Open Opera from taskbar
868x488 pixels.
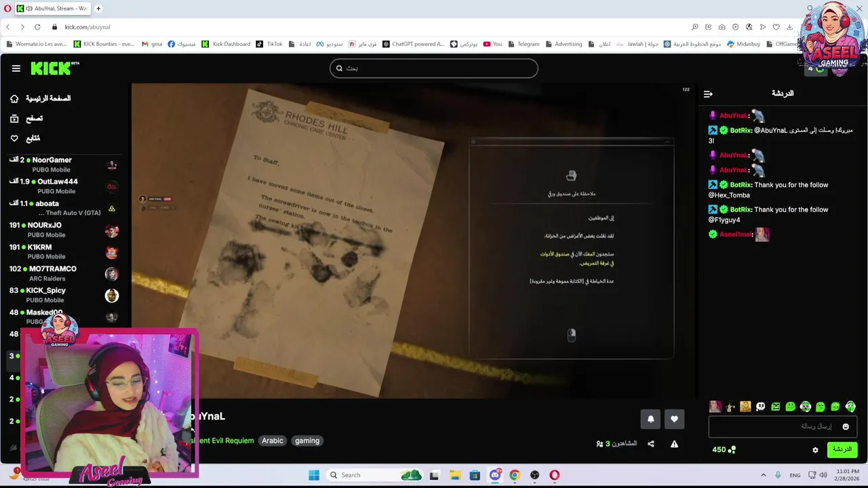tap(555, 475)
